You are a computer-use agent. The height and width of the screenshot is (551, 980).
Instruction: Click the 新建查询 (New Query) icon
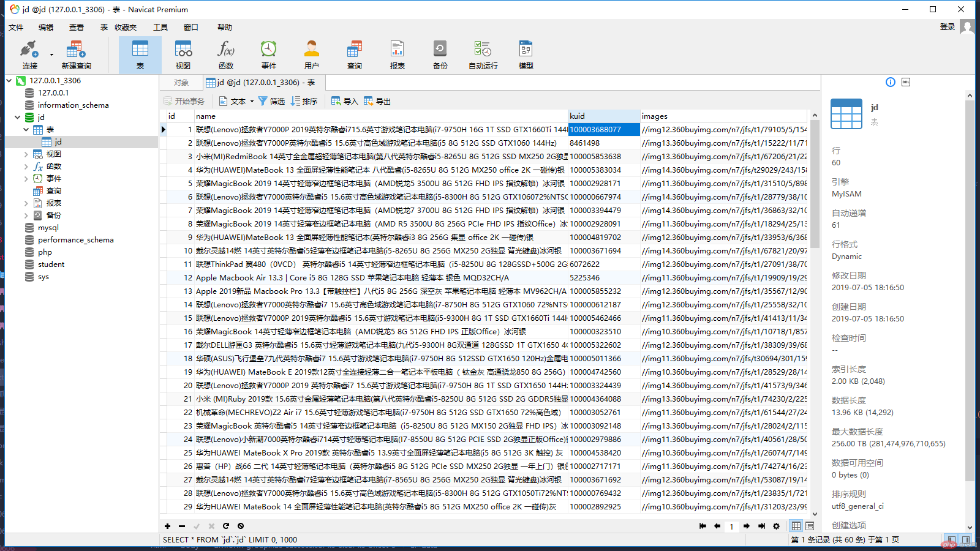[76, 54]
